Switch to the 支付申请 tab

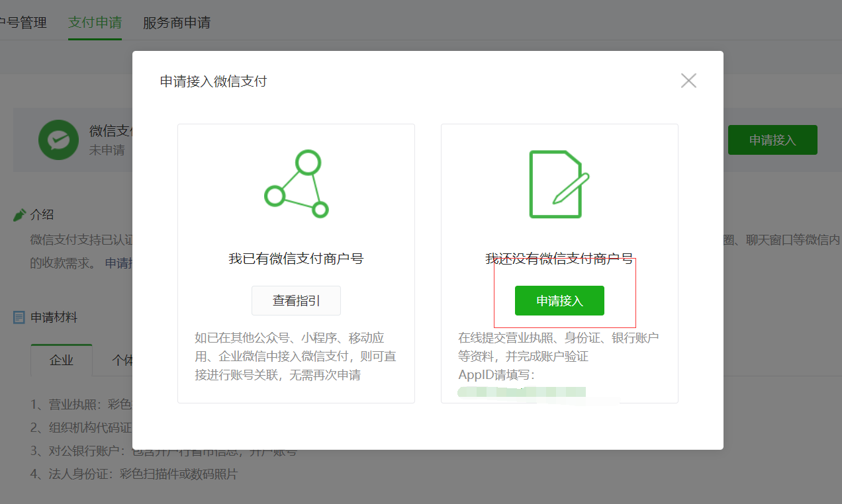pyautogui.click(x=95, y=22)
